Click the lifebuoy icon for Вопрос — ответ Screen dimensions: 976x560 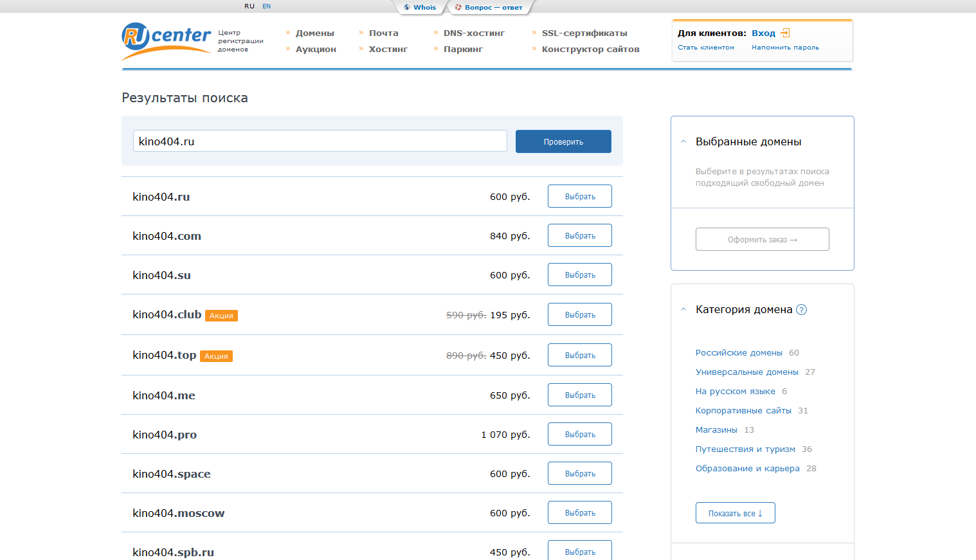tap(458, 7)
